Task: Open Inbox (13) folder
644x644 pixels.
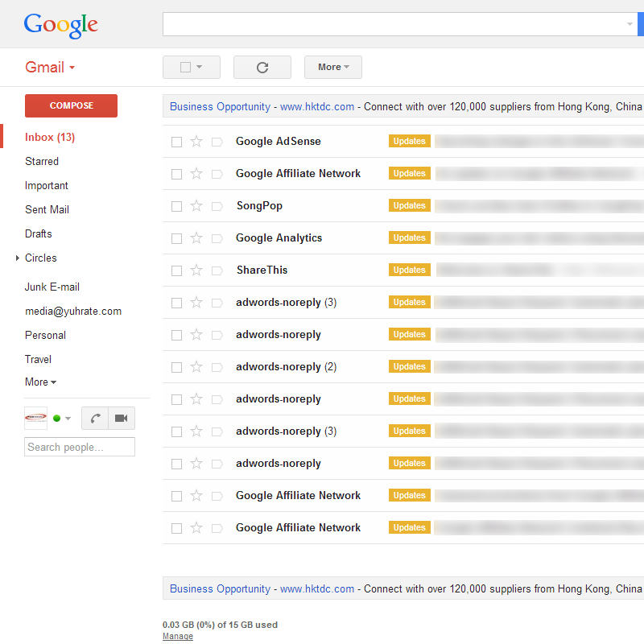Action: pyautogui.click(x=50, y=137)
